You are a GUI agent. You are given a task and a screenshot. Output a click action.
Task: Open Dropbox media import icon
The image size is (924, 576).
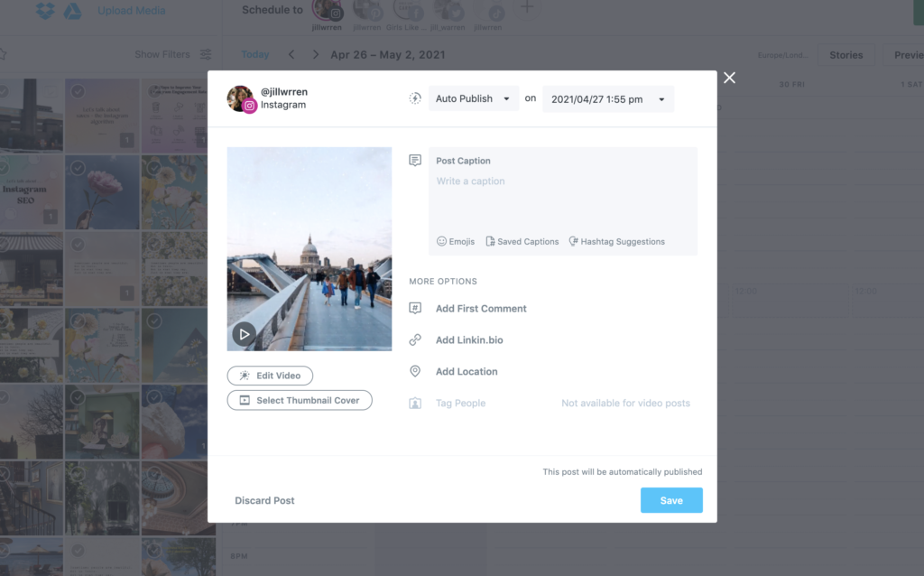(x=45, y=11)
